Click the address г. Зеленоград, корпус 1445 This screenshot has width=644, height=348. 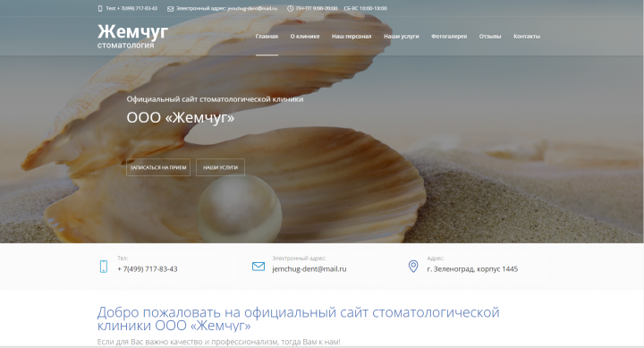click(x=472, y=269)
